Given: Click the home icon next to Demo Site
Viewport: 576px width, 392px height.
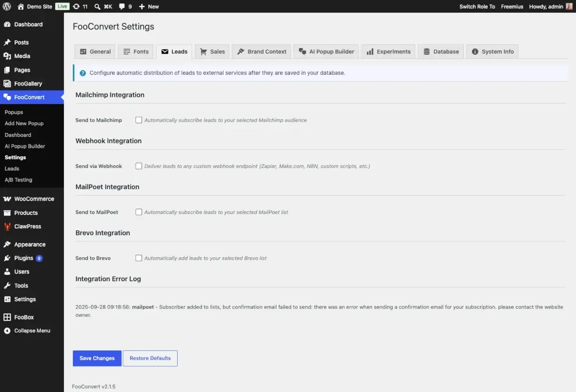Looking at the screenshot, I should pos(21,6).
